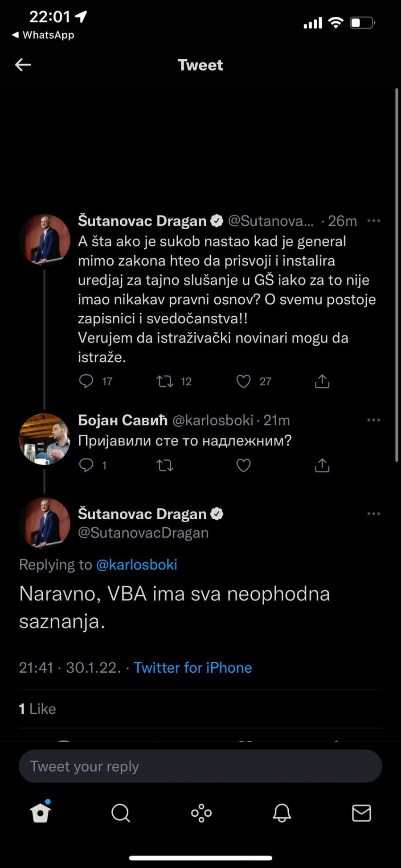Like the tweet with 27 likes
Image resolution: width=401 pixels, height=868 pixels.
243,381
